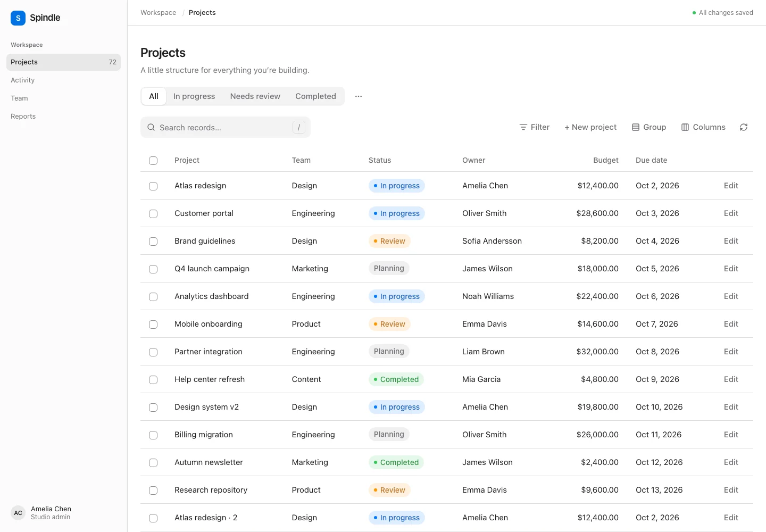Open the Team sidebar item

(63, 98)
